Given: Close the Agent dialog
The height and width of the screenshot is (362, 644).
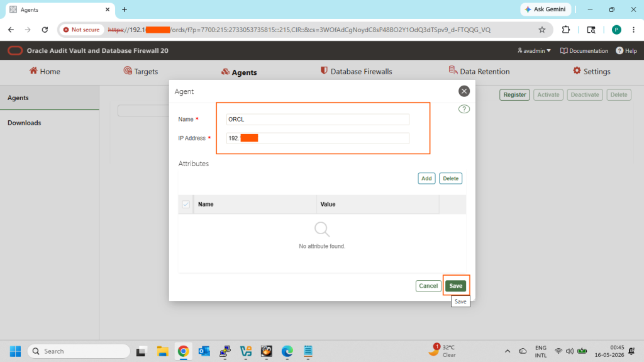Looking at the screenshot, I should 464,91.
